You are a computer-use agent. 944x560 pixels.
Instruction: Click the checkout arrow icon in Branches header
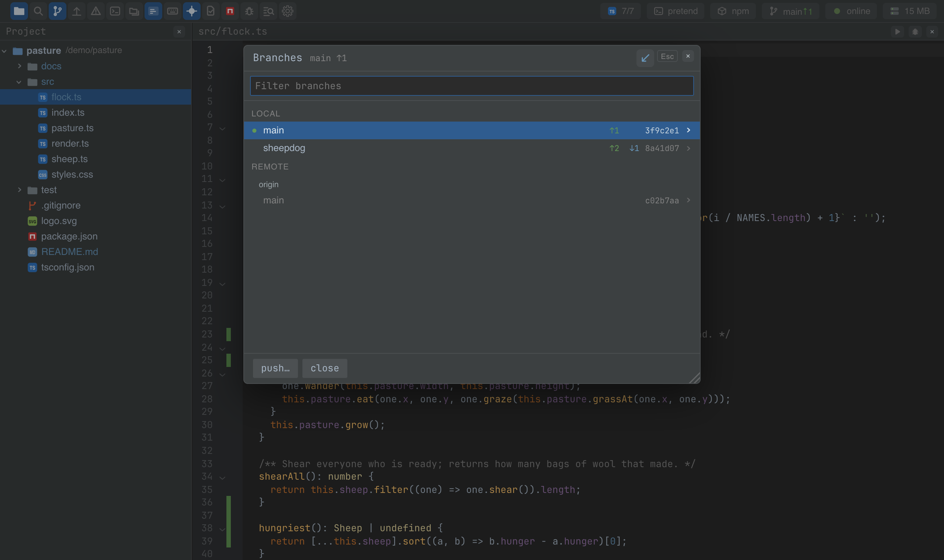click(645, 58)
